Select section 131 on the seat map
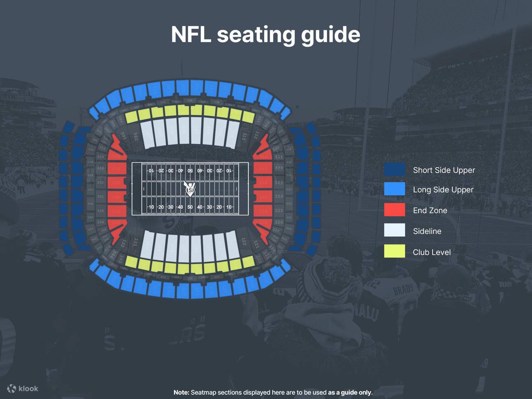Viewport: 532px width, 399px height. click(x=136, y=242)
